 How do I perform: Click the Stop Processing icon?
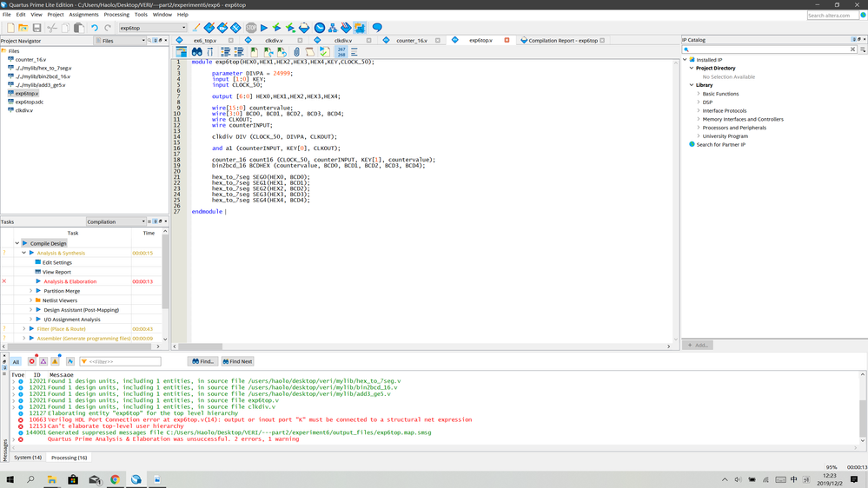point(251,28)
